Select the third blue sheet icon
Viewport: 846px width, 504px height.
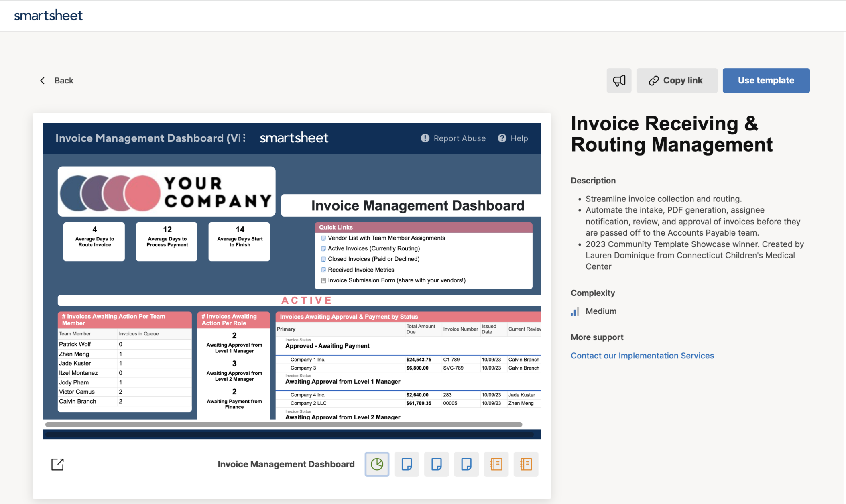click(466, 464)
